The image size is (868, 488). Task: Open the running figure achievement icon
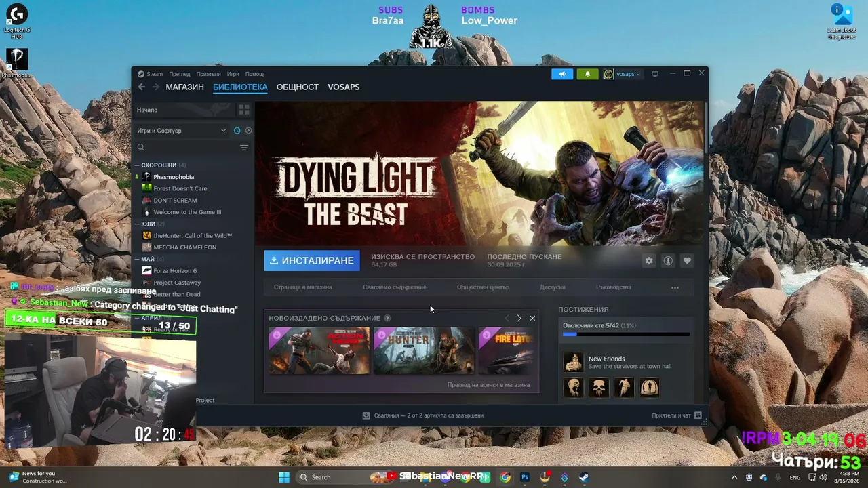click(x=624, y=388)
